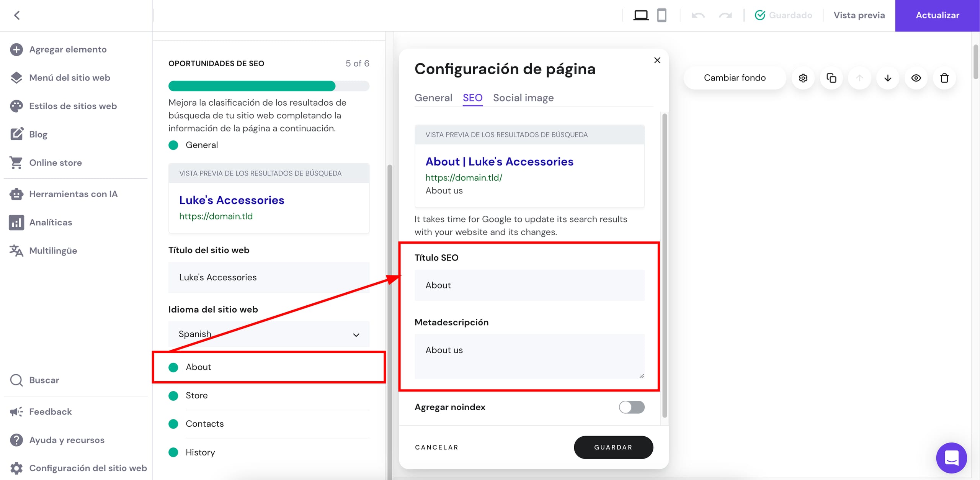Expand the Contacts SEO page item
Screen dimensions: 980x480
click(x=204, y=424)
